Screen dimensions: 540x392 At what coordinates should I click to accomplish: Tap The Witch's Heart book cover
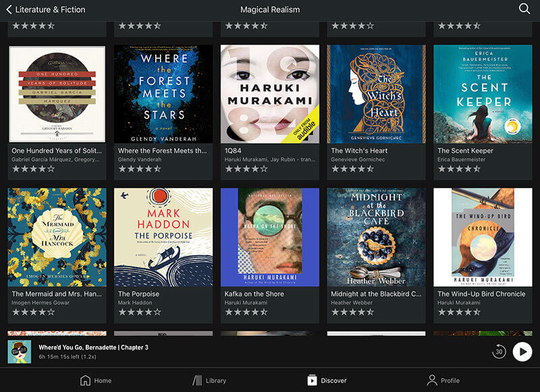(x=377, y=94)
